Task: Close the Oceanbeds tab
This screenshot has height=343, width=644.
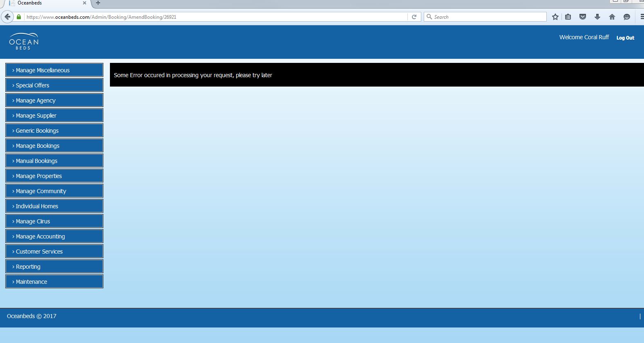Action: coord(85,3)
